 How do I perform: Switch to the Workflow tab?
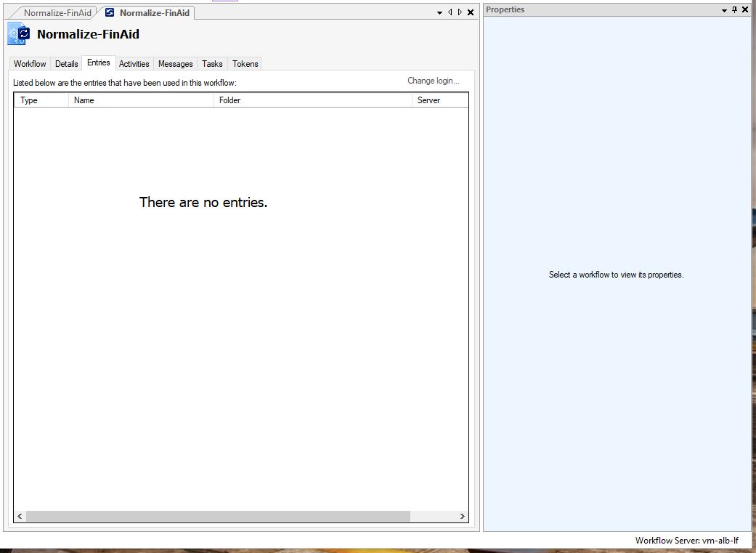30,64
